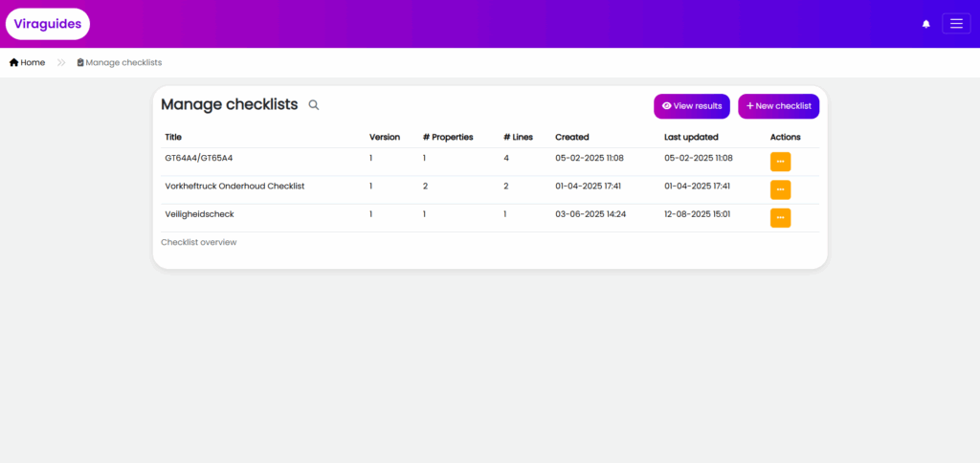The width and height of the screenshot is (980, 463).
Task: Open the hamburger menu in header
Action: 956,24
